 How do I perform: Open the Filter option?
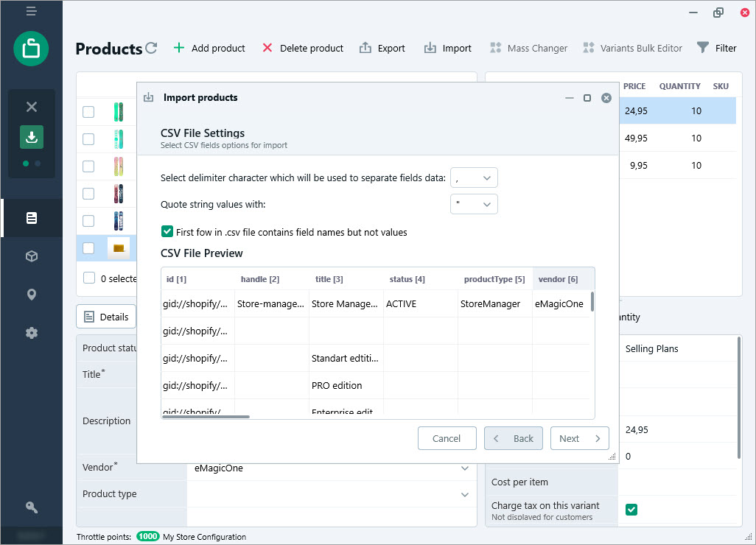pos(717,48)
